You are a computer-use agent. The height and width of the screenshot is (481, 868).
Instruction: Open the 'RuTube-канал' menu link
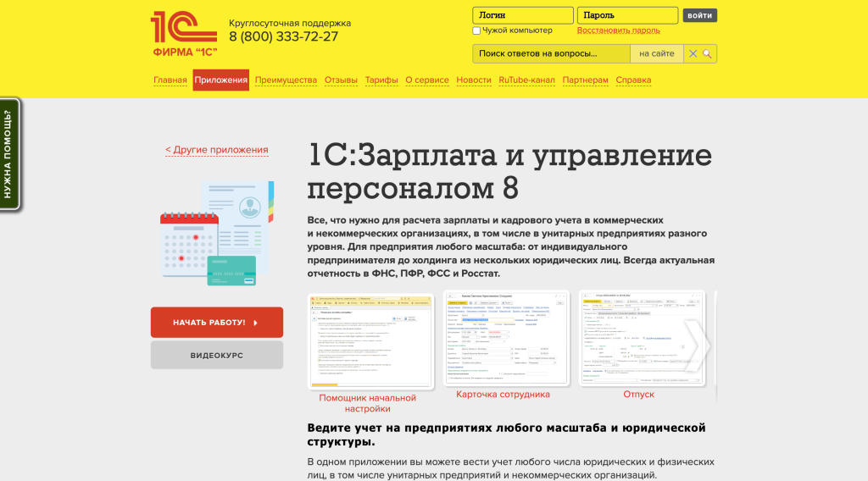(x=526, y=80)
